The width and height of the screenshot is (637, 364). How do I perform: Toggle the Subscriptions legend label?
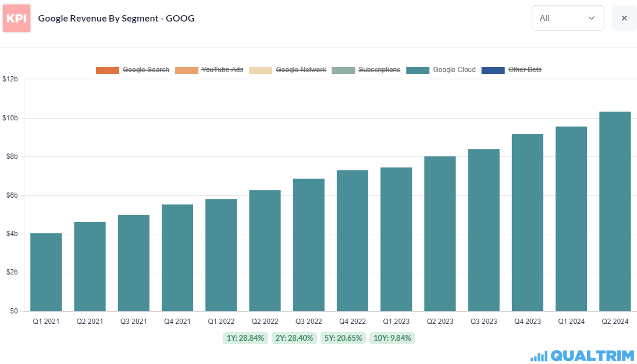coord(379,70)
